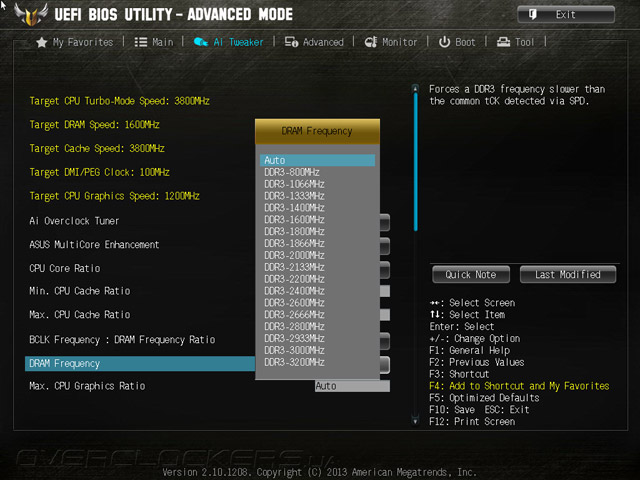Click the TUF winged logo
Image resolution: width=640 pixels, height=480 pixels.
(x=31, y=14)
